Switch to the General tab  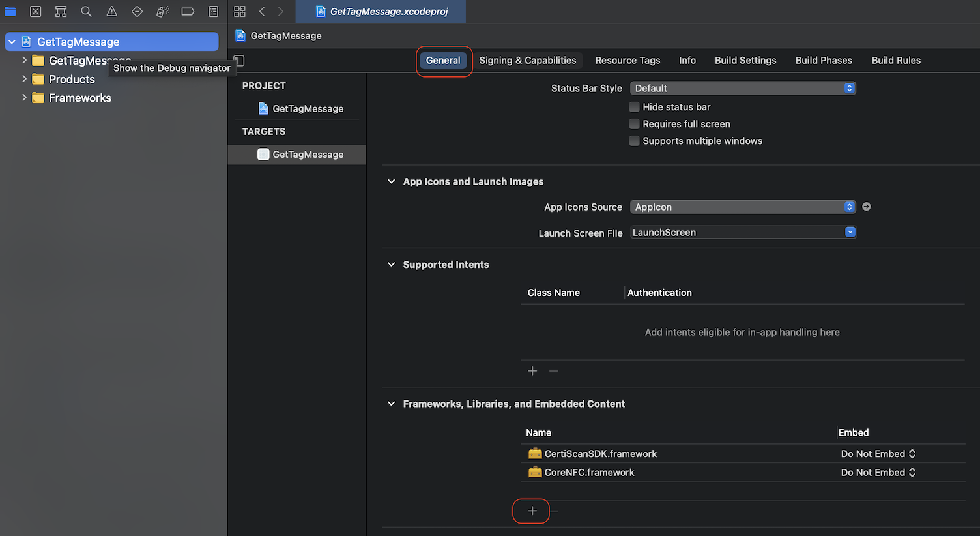(443, 61)
